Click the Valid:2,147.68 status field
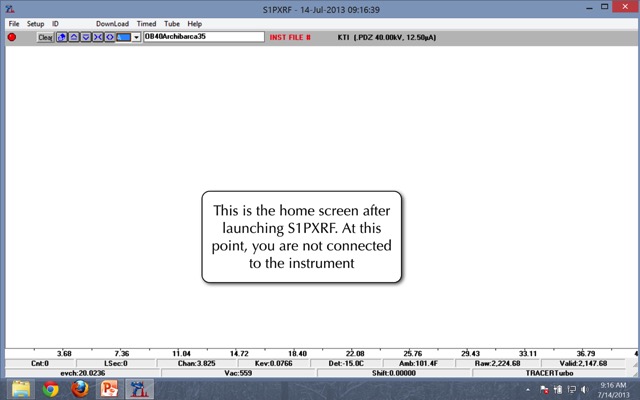Viewport: 640px width, 400px height. (583, 363)
